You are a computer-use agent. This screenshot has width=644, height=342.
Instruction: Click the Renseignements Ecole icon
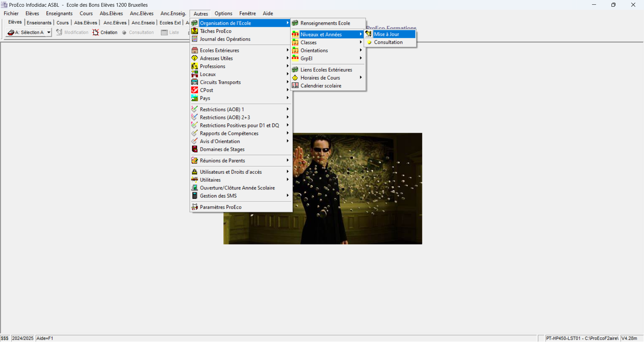click(x=295, y=23)
